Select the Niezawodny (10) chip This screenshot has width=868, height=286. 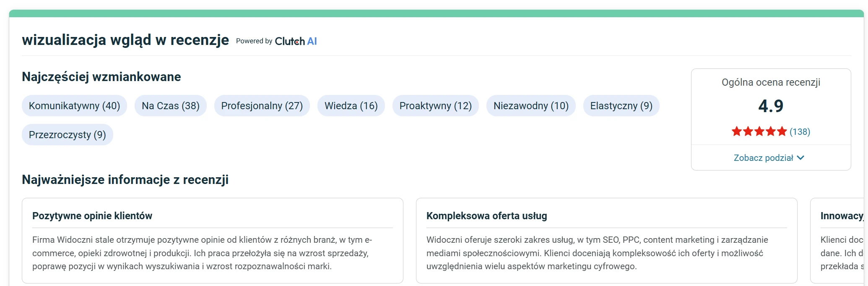coord(531,106)
